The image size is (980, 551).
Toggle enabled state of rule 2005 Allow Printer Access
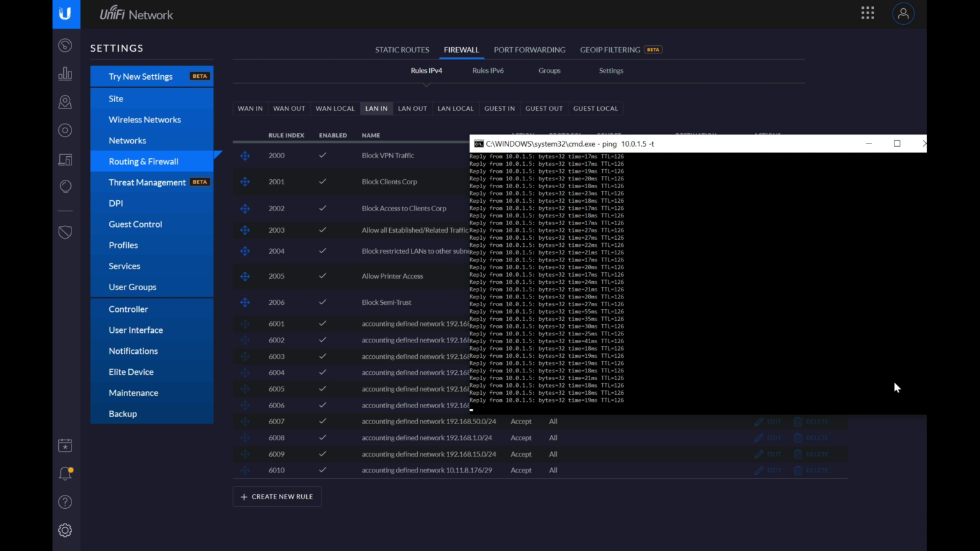coord(322,276)
